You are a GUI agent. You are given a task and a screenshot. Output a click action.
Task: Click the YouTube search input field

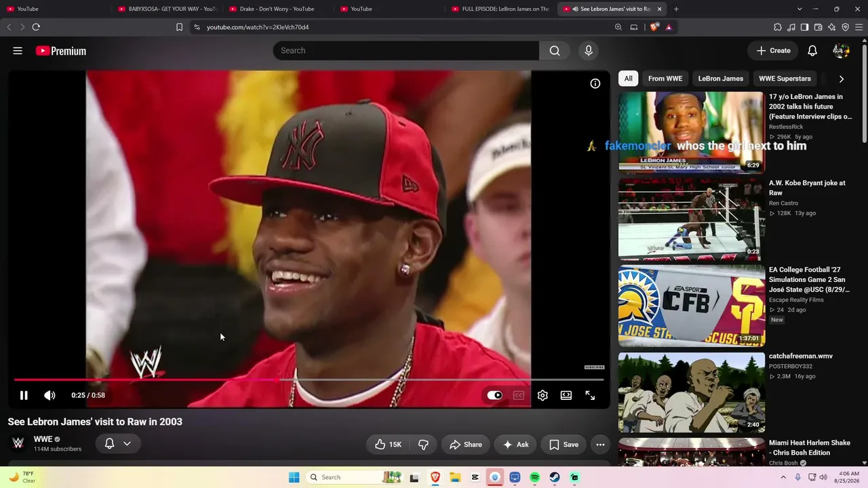[x=406, y=51]
